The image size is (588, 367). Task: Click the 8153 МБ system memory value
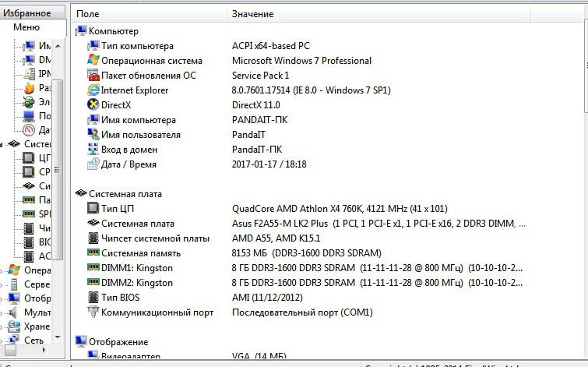(x=306, y=253)
